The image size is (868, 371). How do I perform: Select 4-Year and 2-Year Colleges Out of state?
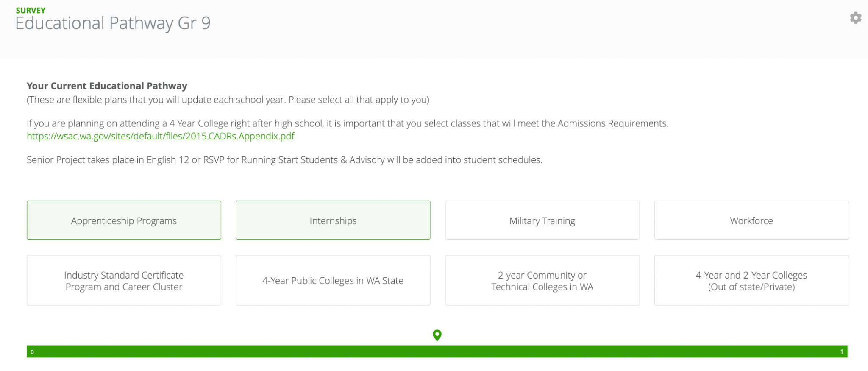click(751, 280)
